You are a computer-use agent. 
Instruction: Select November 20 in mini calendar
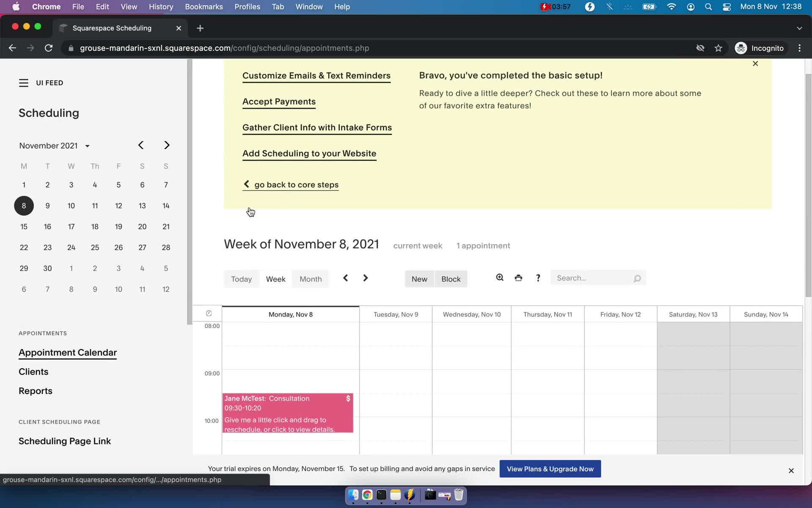coord(142,226)
